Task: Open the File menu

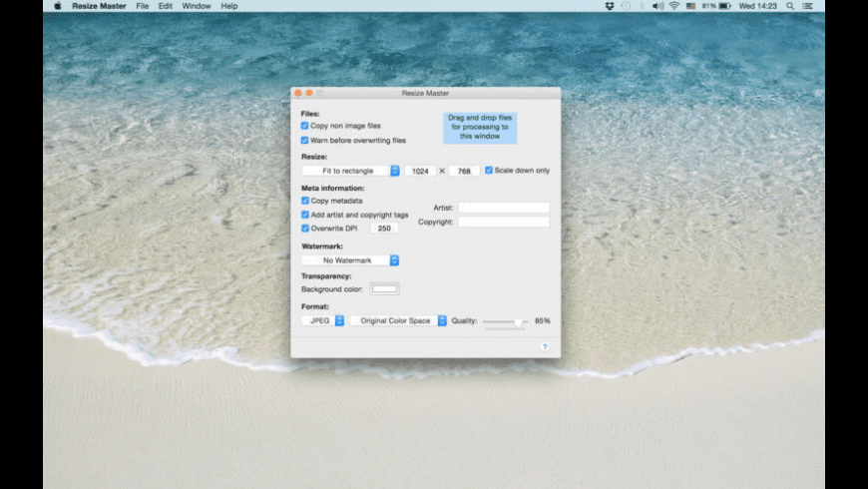Action: pos(143,6)
